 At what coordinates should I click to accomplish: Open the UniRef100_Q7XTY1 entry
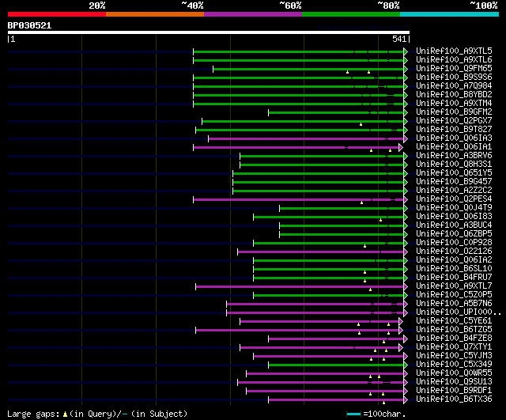coord(454,347)
